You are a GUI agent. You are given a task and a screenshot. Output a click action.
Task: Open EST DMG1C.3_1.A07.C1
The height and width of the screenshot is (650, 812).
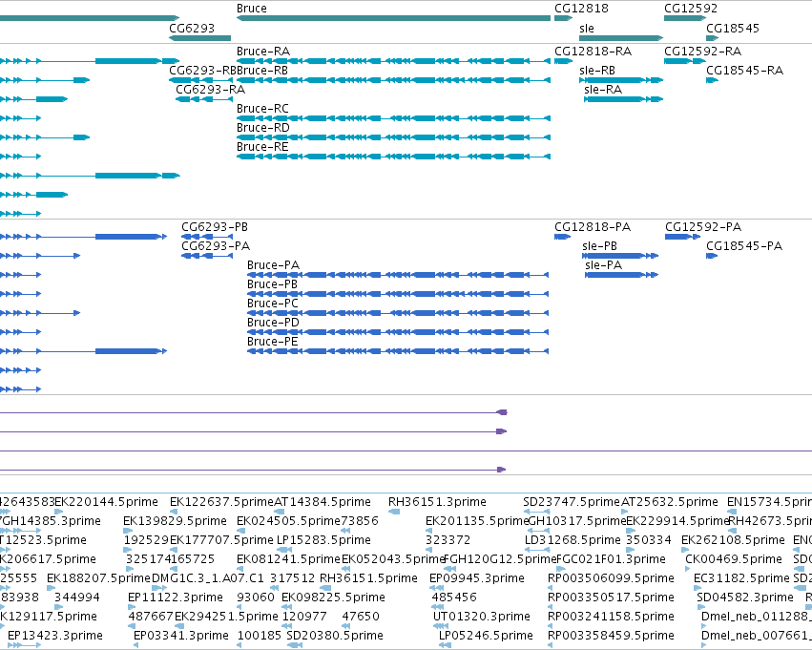(x=208, y=578)
